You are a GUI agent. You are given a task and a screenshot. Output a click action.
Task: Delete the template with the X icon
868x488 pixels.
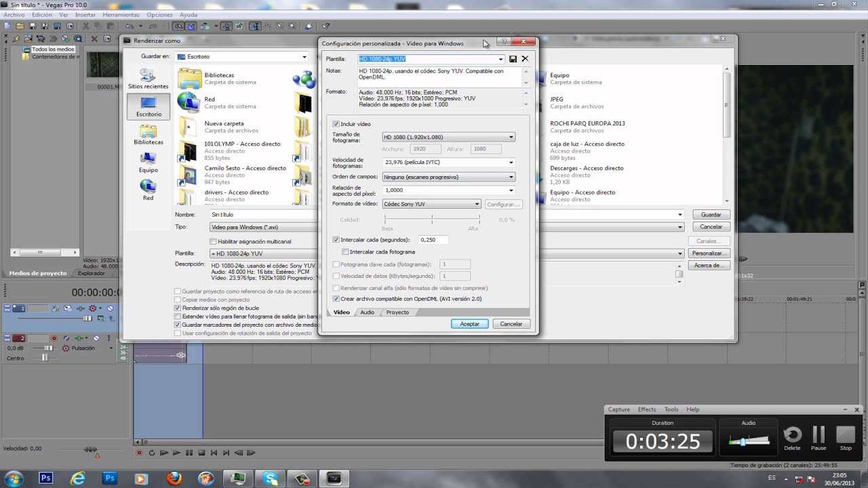coord(525,59)
